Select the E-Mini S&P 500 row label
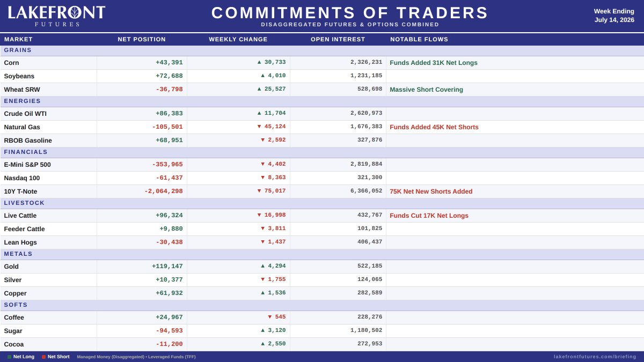Screen dimensions: 644x362 point(27,165)
